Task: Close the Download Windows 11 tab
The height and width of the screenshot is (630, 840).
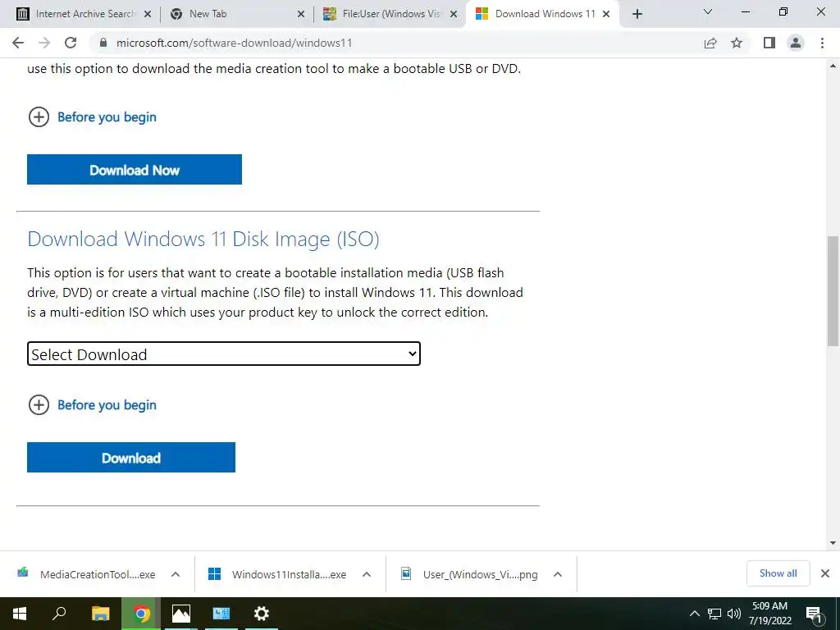Action: 606,14
